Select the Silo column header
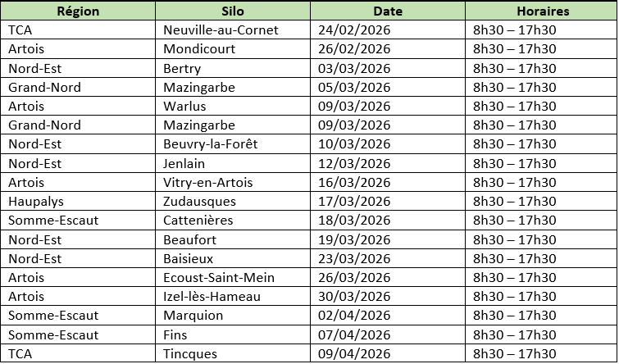This screenshot has height=364, width=619. tap(233, 11)
